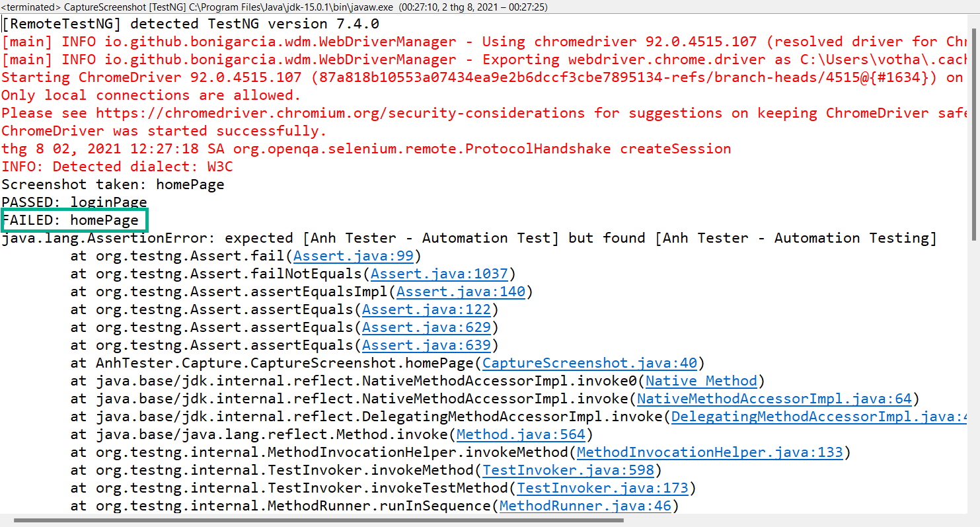This screenshot has height=527, width=980.
Task: Open the Assert.java:99 link
Action: tap(353, 256)
